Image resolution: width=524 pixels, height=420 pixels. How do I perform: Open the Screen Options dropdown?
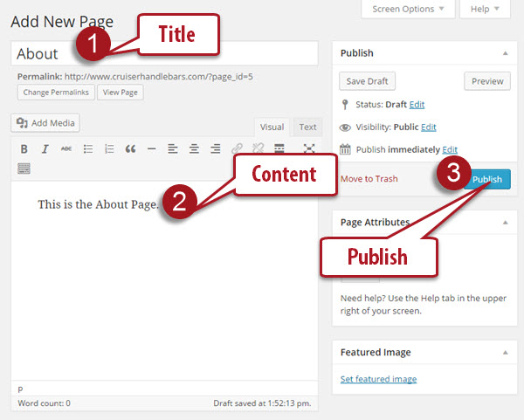coord(408,9)
